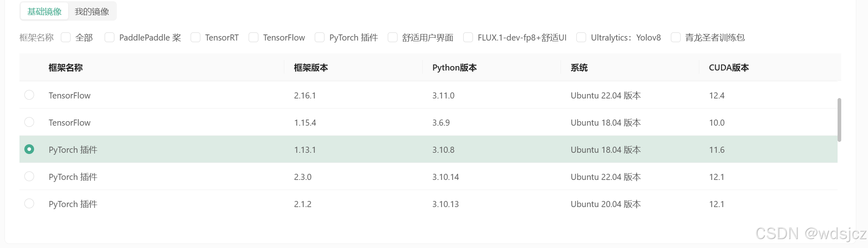Select TensorFlow 2.16.1 image radio button
The width and height of the screenshot is (868, 248).
(29, 95)
